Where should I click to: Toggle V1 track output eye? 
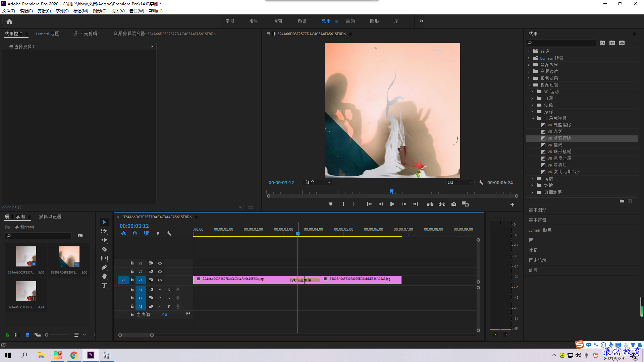160,280
